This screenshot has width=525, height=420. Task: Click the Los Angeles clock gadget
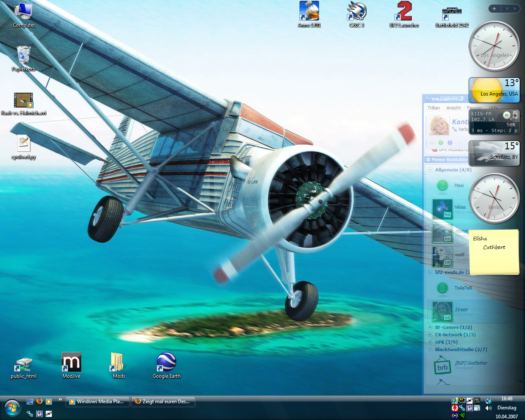(494, 46)
